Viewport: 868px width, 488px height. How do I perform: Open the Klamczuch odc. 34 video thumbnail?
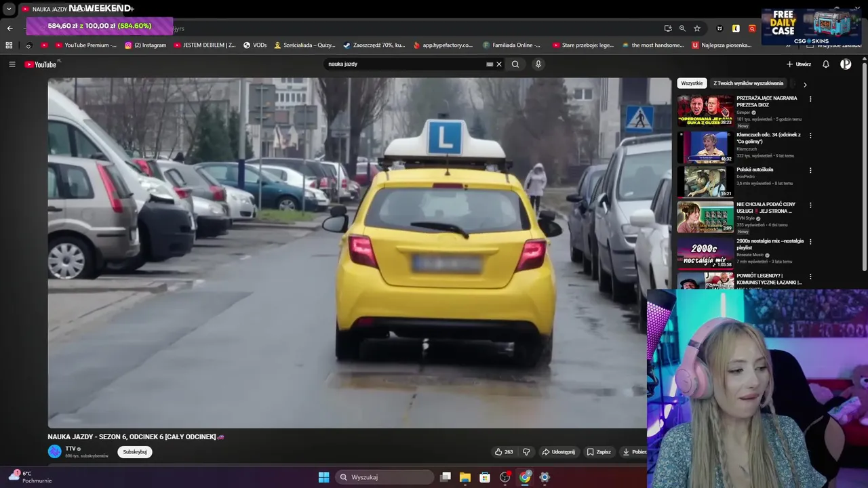tap(705, 147)
